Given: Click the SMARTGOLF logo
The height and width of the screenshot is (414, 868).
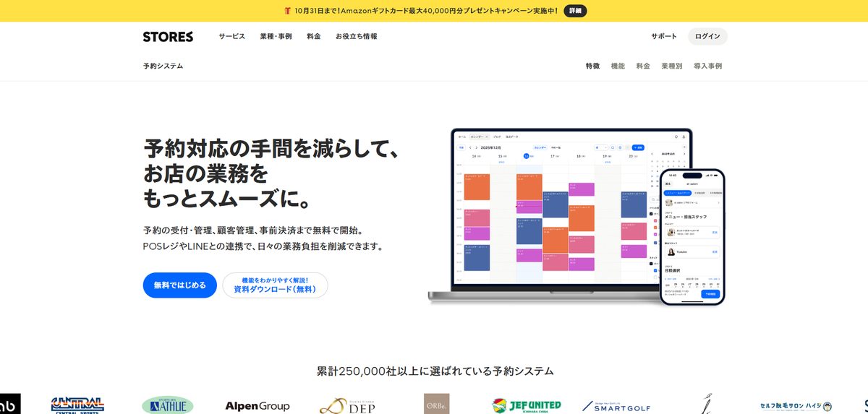Looking at the screenshot, I should (616, 406).
